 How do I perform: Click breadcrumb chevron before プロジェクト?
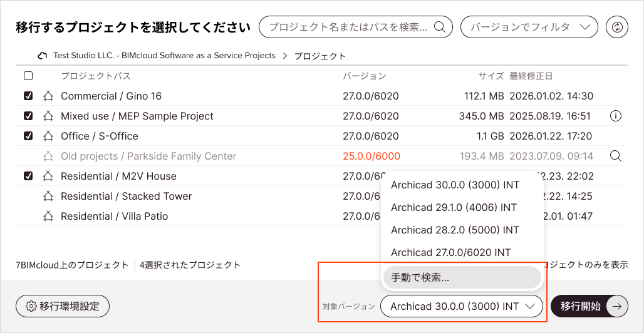tap(285, 56)
